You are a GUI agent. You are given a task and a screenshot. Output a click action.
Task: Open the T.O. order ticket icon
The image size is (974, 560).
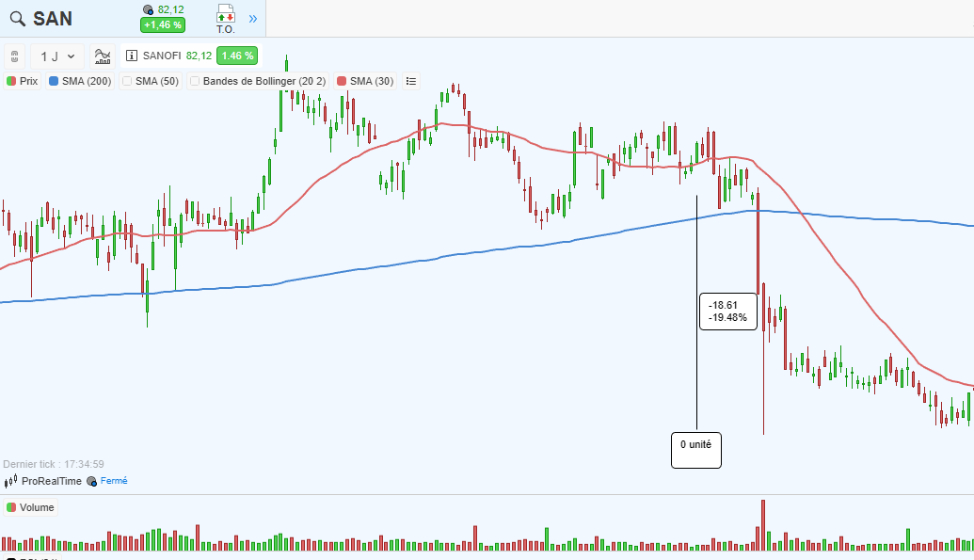(x=225, y=18)
